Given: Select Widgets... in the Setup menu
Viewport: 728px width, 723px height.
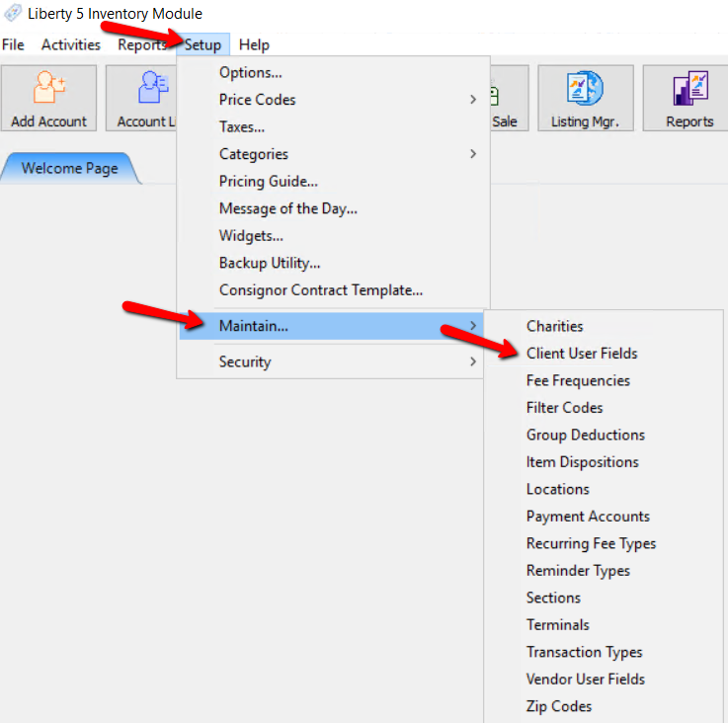Looking at the screenshot, I should 333,235.
